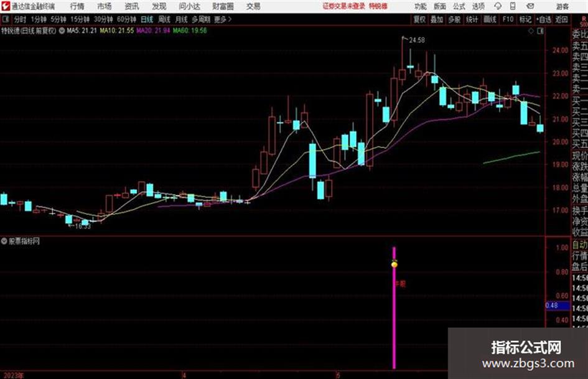
Task: Click the MA20: 21.94 indicator value
Action: [x=153, y=30]
